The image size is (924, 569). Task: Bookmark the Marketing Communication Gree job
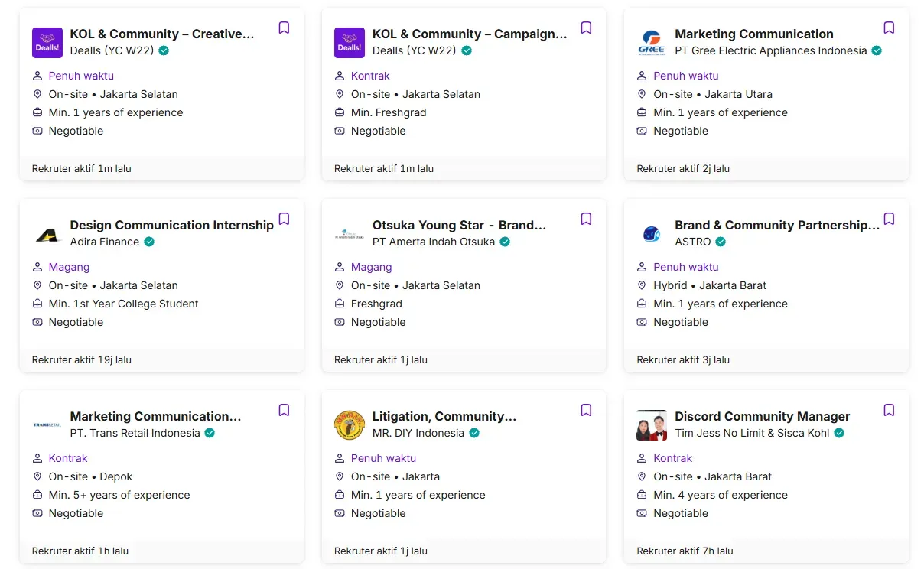(889, 28)
